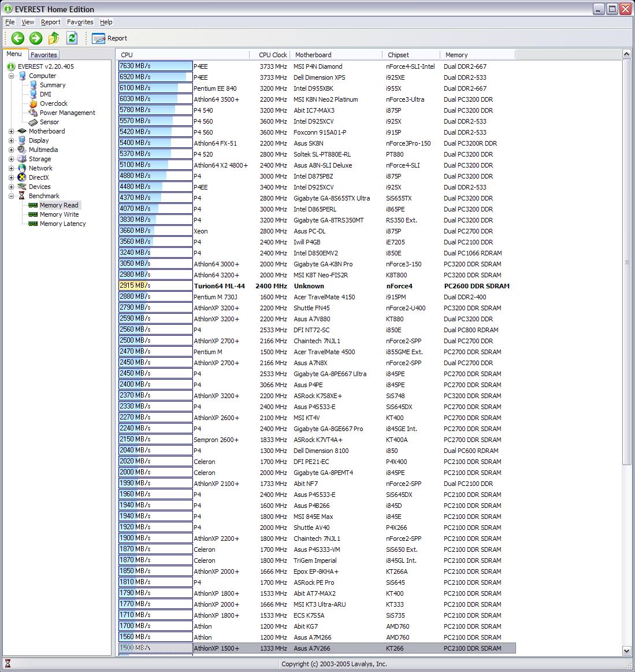The image size is (635, 672).
Task: Click the Devices icon in the tree
Action: click(22, 187)
